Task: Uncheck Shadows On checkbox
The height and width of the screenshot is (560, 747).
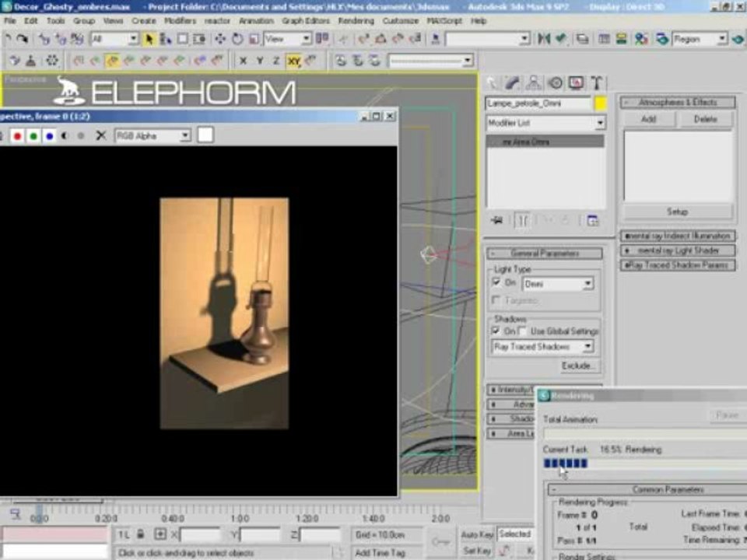Action: [x=496, y=330]
